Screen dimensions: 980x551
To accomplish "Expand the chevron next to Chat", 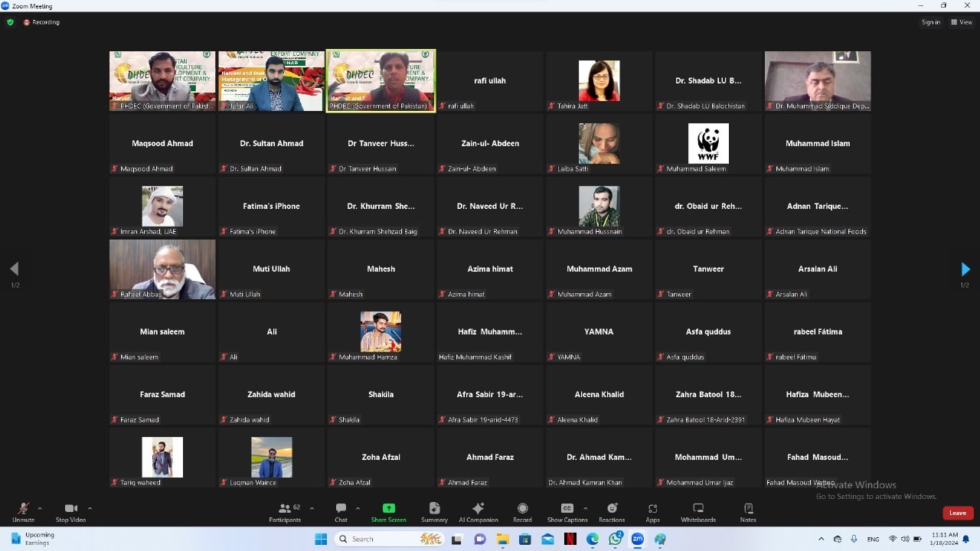I will pos(358,508).
